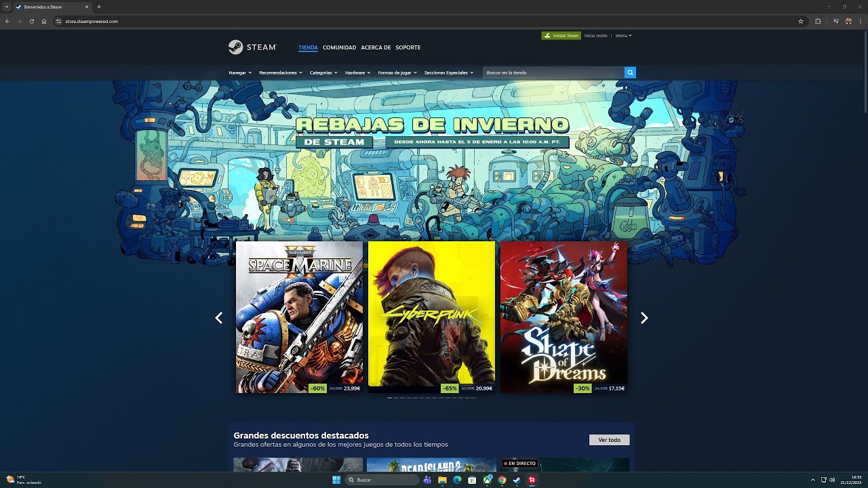The height and width of the screenshot is (488, 868).
Task: Show hidden system tray icons
Action: click(x=813, y=480)
